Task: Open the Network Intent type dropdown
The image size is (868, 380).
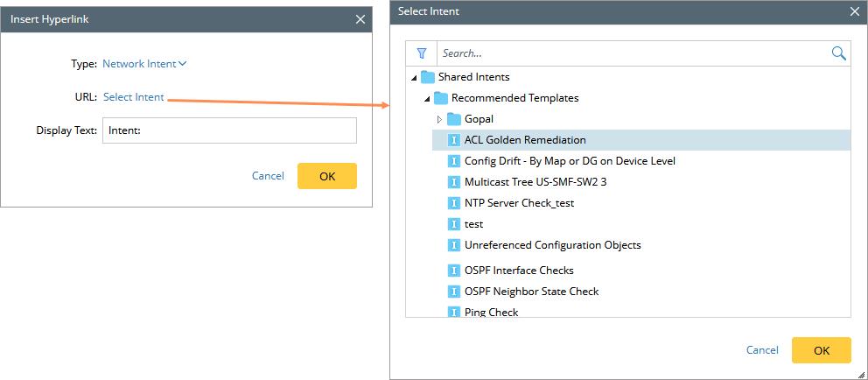Action: coord(144,64)
